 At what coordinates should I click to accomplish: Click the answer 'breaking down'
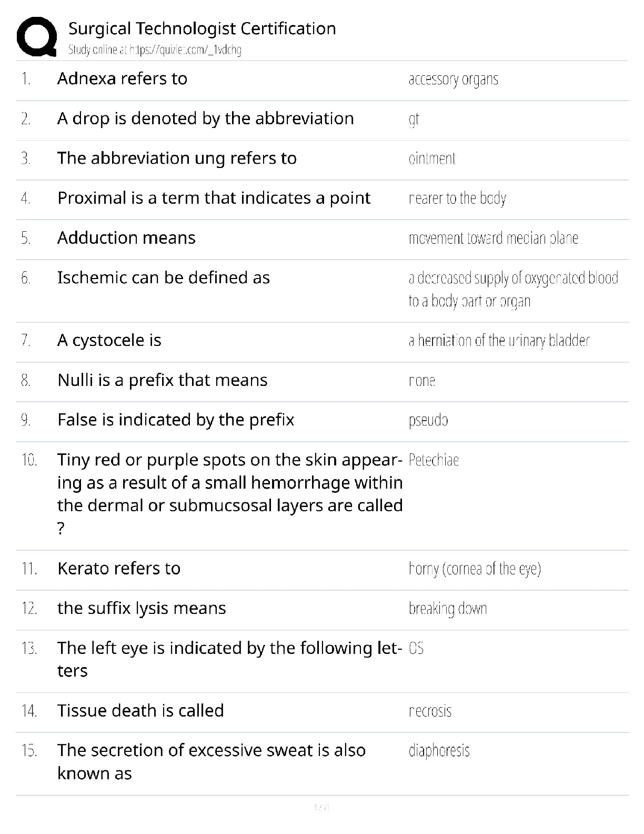point(448,609)
